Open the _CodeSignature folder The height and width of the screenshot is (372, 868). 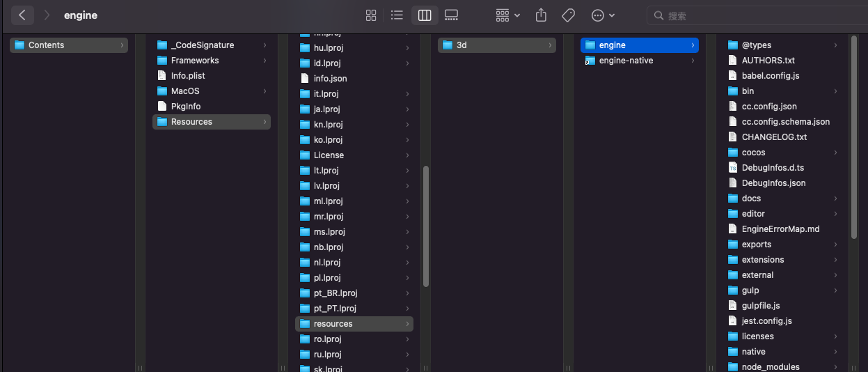tap(212, 45)
